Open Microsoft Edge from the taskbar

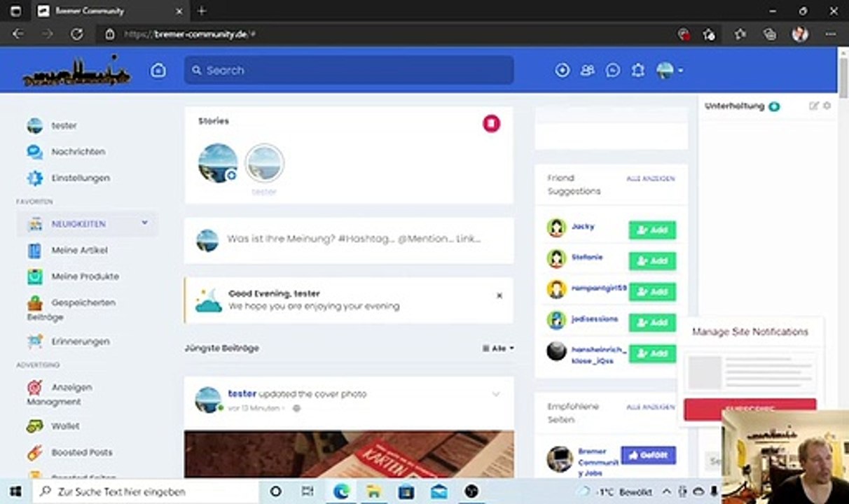(x=342, y=491)
